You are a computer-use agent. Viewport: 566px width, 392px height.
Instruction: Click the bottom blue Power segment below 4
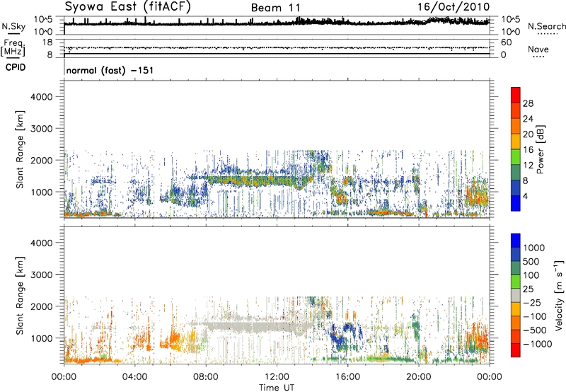pos(516,203)
